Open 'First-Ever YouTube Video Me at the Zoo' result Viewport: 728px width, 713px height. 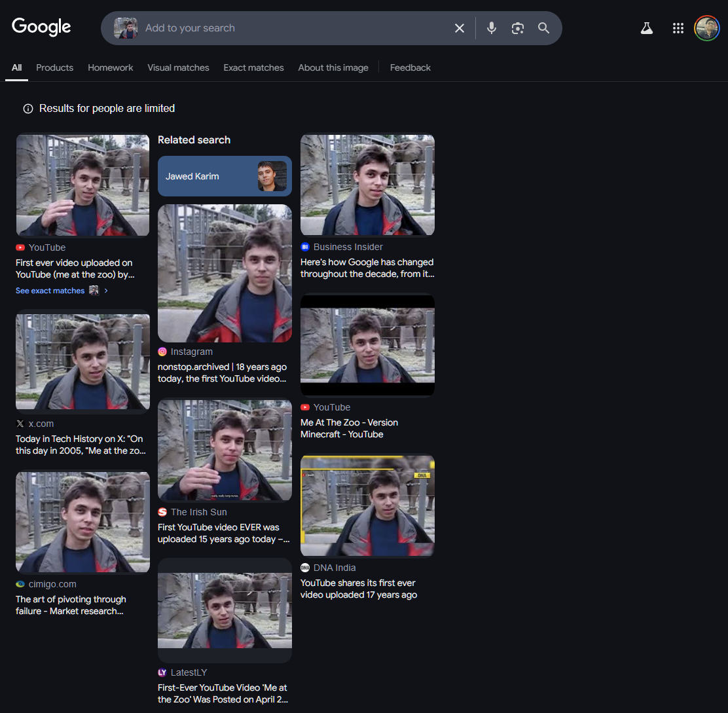[223, 693]
